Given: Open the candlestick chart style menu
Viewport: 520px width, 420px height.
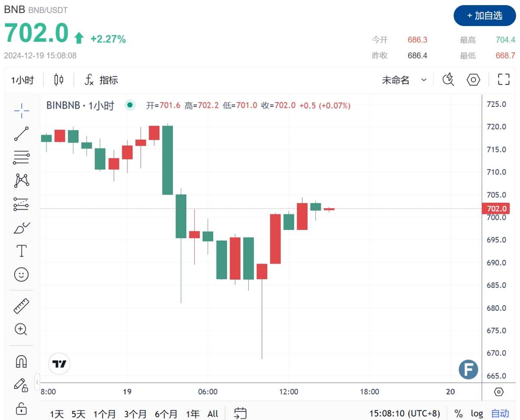Looking at the screenshot, I should 59,80.
